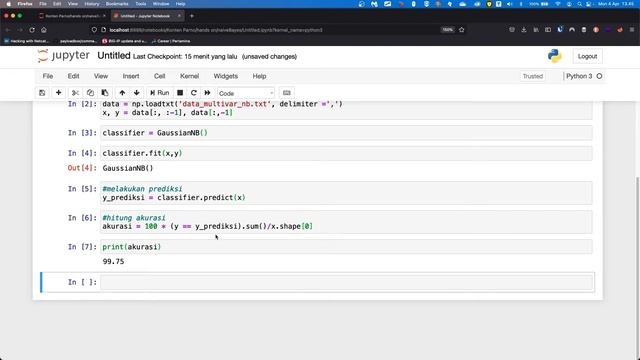Rename the notebook title Untitled
Screen dimensions: 640x360
click(x=114, y=56)
